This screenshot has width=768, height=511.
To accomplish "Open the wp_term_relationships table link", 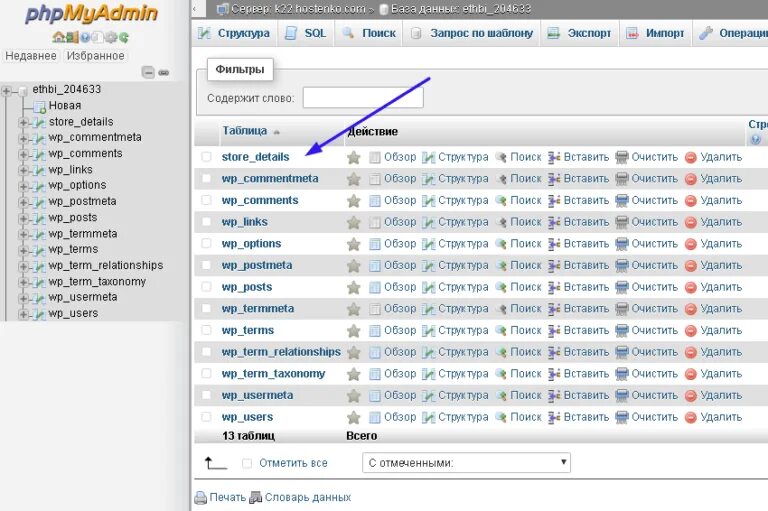I will (x=281, y=352).
